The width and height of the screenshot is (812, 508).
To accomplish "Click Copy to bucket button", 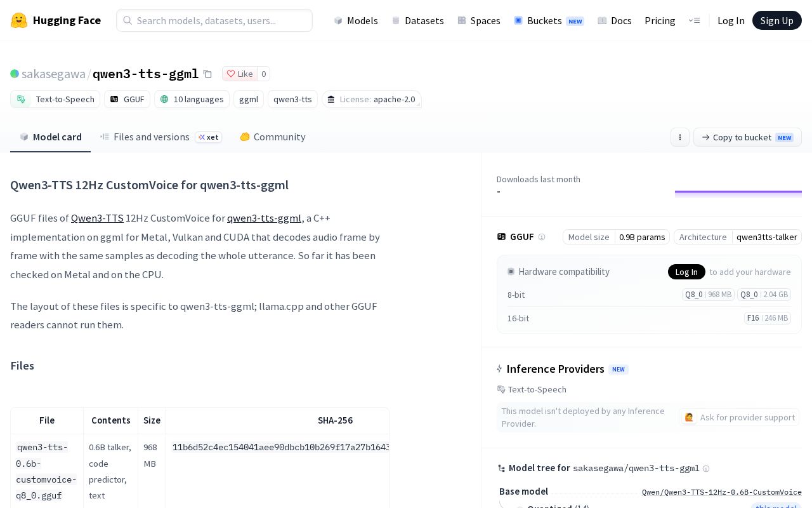I will 747,137.
